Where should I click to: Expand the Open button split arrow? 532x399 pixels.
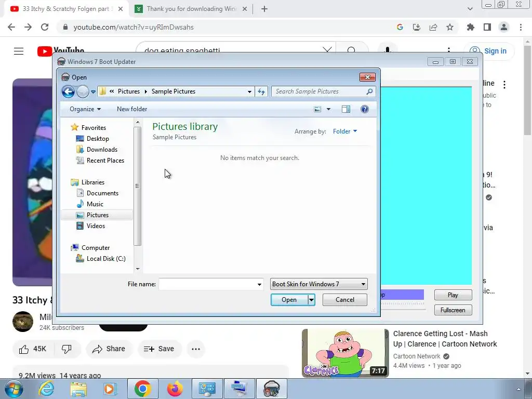(x=311, y=300)
